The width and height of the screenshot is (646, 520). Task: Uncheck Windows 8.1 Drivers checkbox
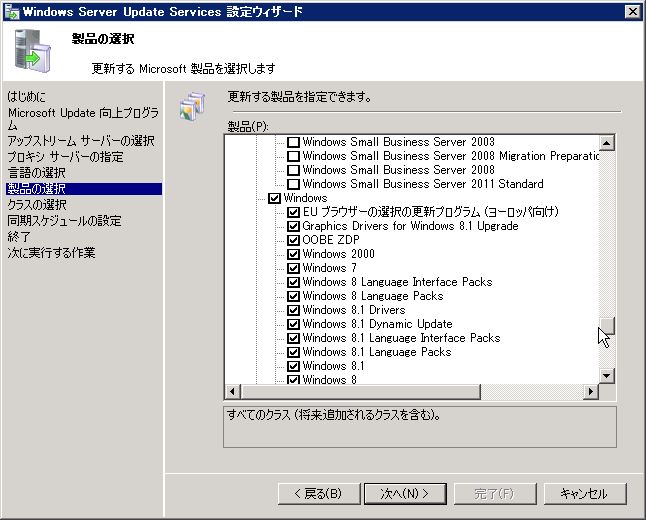[x=293, y=310]
